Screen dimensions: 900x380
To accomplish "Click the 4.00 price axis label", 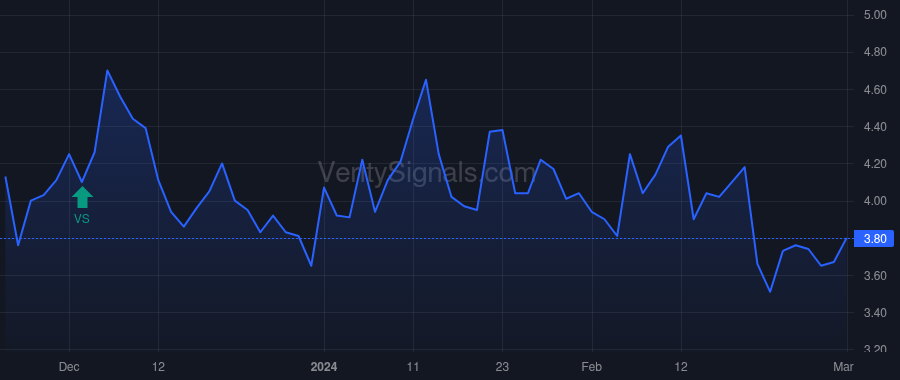I will point(875,201).
